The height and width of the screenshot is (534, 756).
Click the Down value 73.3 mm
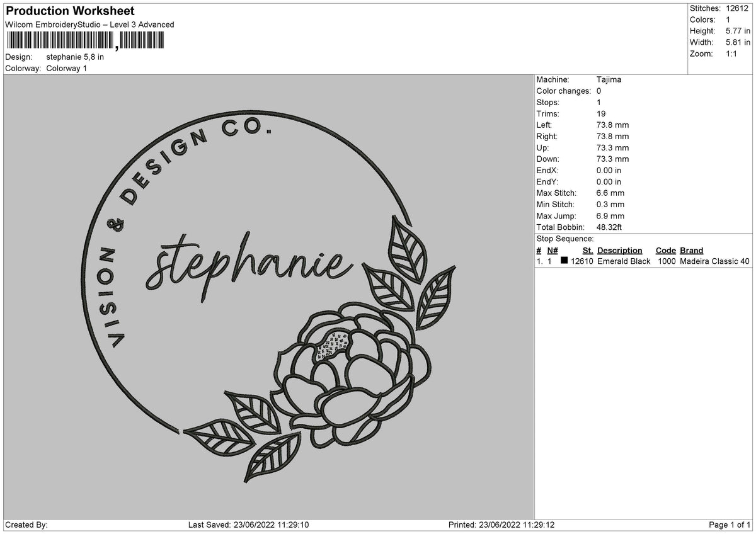coord(612,159)
